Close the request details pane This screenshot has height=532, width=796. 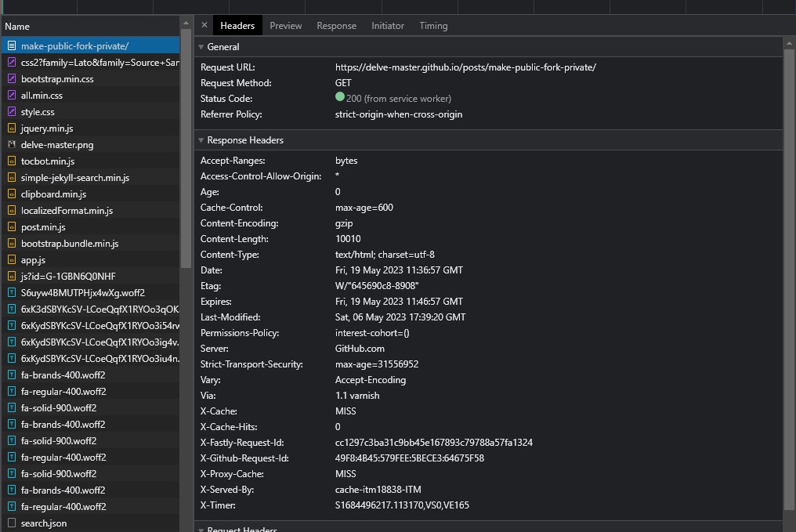click(204, 25)
